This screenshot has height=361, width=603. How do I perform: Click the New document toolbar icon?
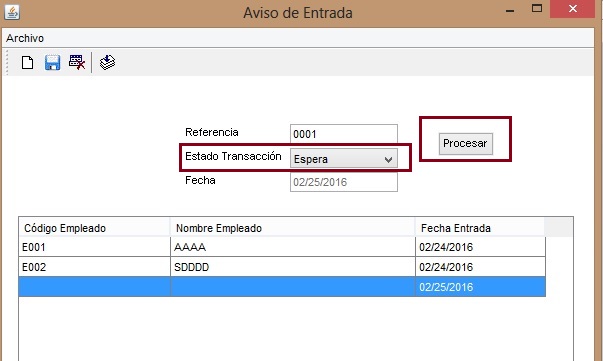click(x=27, y=62)
